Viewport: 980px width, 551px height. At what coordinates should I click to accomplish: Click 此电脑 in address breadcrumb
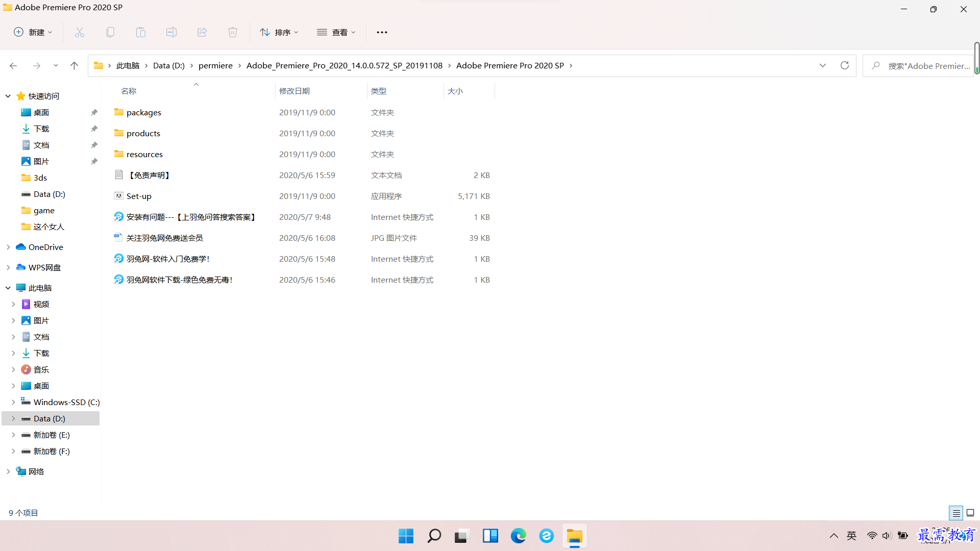128,65
